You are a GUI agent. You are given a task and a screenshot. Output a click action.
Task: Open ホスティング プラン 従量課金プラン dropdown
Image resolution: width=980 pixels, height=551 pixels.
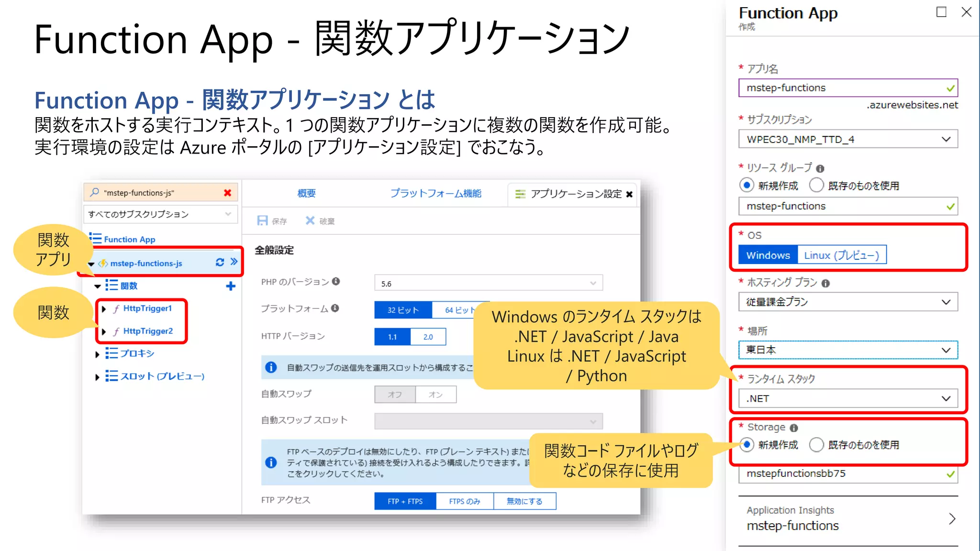[x=848, y=302]
